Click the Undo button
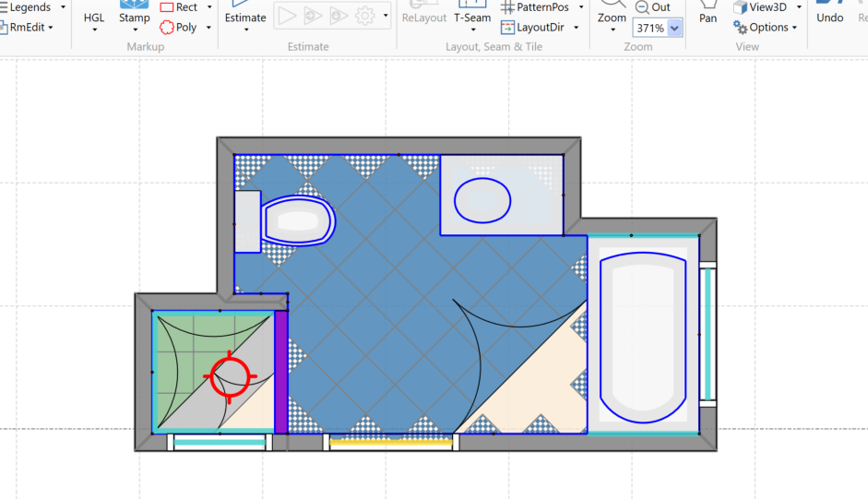 829,16
